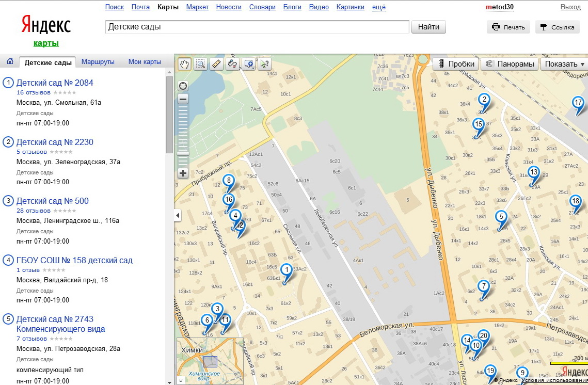Open the Показать dropdown menu
588x385 pixels.
(564, 64)
